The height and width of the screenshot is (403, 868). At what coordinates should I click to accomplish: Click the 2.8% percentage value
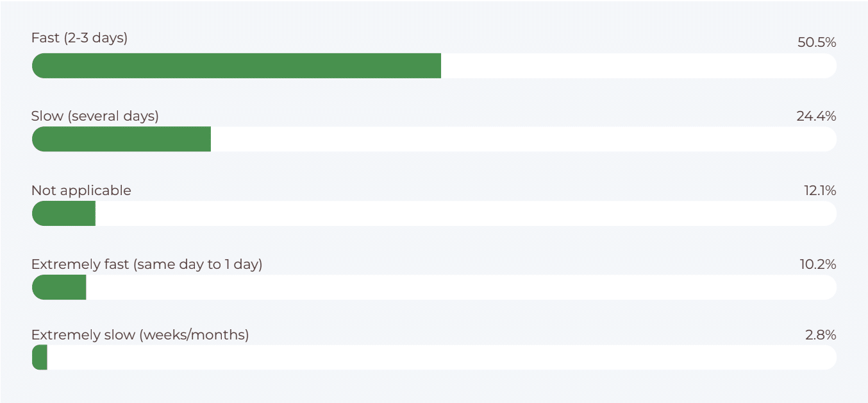(821, 334)
